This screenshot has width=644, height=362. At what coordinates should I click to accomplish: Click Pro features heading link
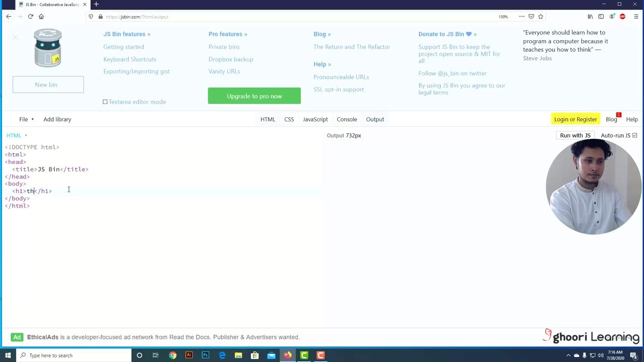pos(228,34)
